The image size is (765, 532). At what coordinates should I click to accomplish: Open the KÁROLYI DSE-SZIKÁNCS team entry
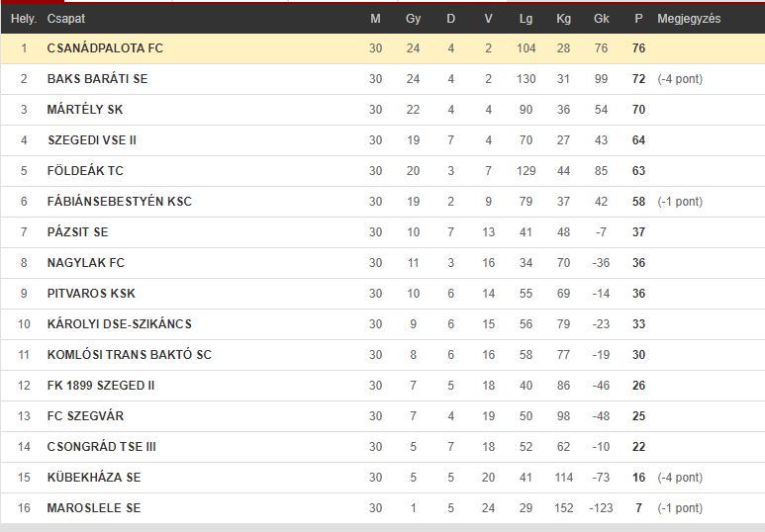(x=119, y=324)
